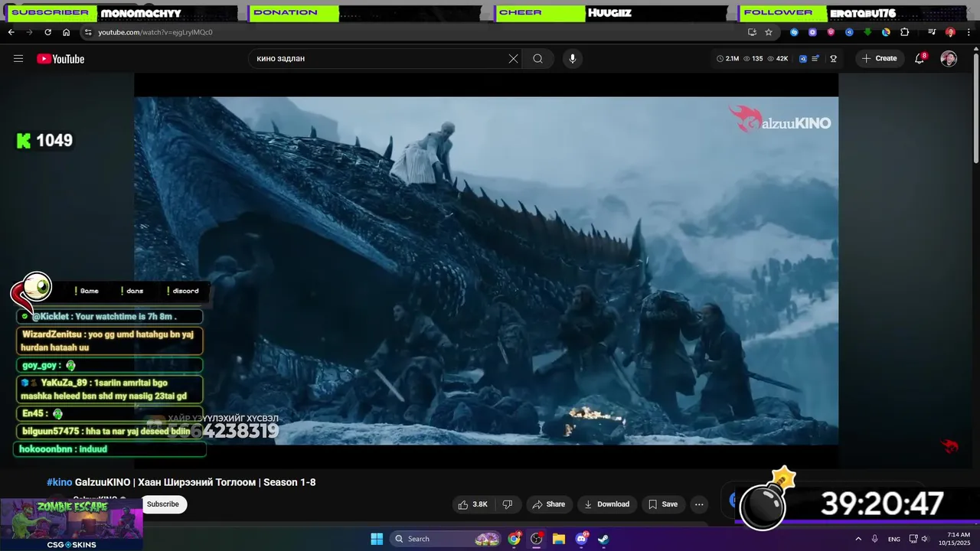This screenshot has height=551, width=980.
Task: Open site information icon in address bar
Action: 88,32
